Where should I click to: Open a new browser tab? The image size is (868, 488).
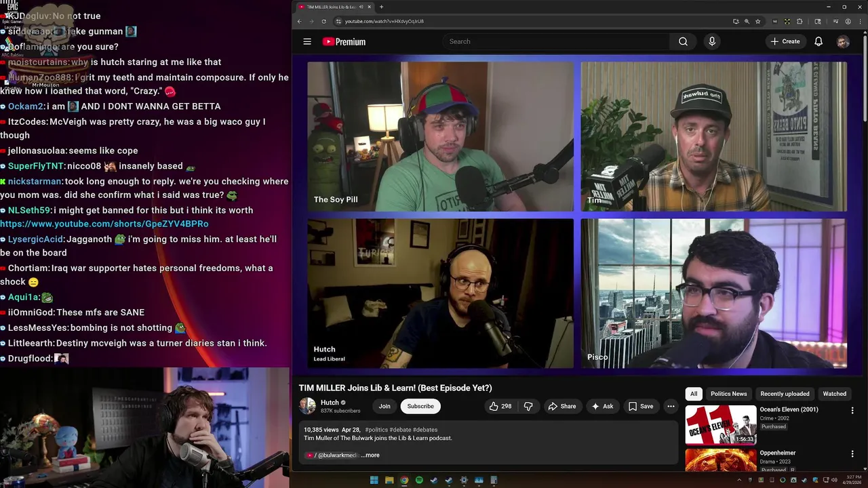tap(381, 7)
